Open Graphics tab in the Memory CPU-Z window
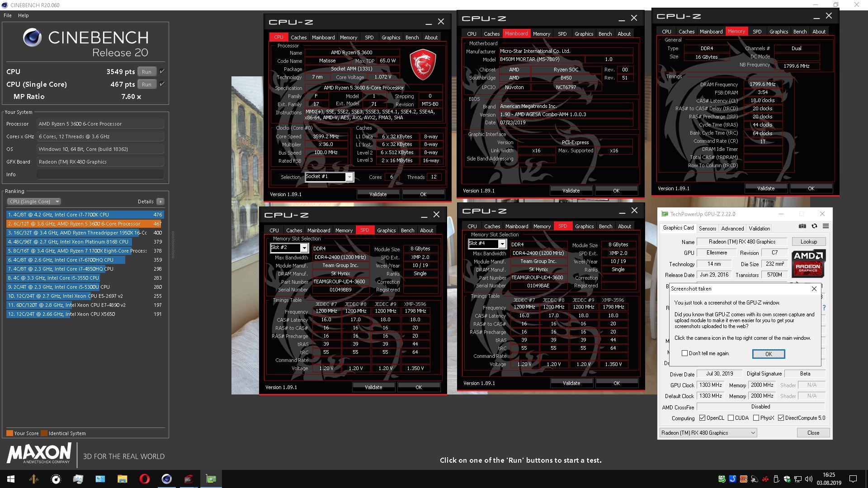This screenshot has width=868, height=488. [778, 32]
